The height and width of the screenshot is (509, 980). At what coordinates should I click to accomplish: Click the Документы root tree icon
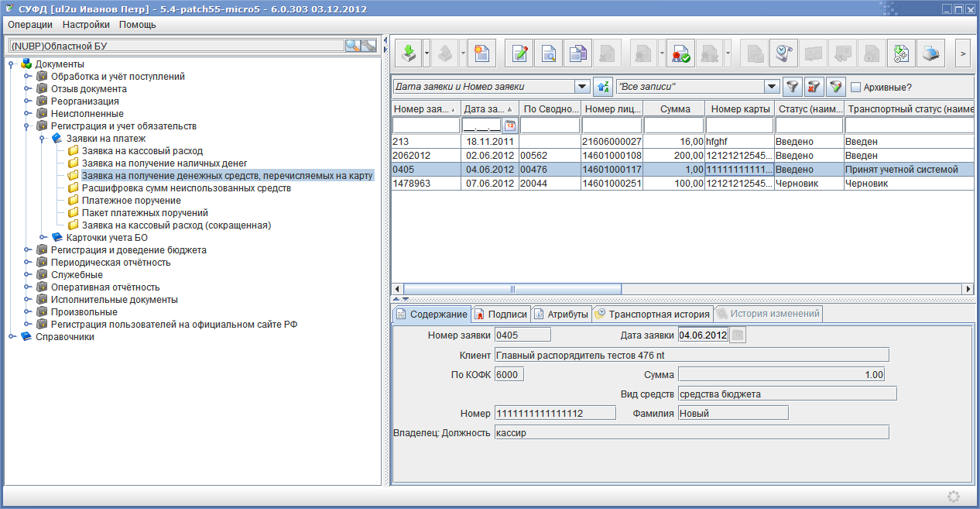click(x=26, y=64)
